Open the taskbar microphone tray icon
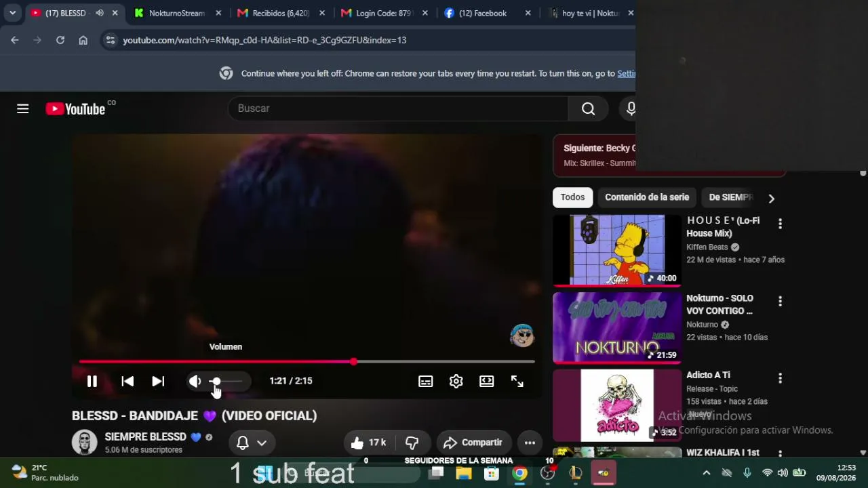This screenshot has height=488, width=868. pos(747,472)
